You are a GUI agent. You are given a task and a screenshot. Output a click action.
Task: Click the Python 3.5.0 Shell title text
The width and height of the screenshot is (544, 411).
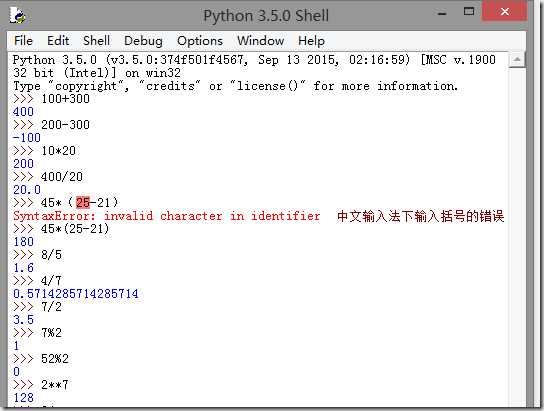point(266,16)
